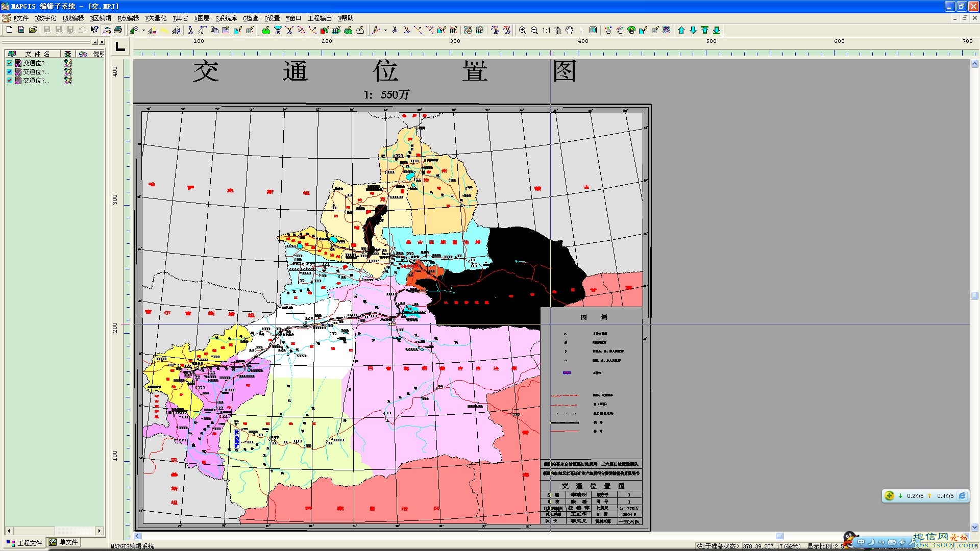Click the 文件名 column header
The image size is (980, 551).
pyautogui.click(x=33, y=54)
